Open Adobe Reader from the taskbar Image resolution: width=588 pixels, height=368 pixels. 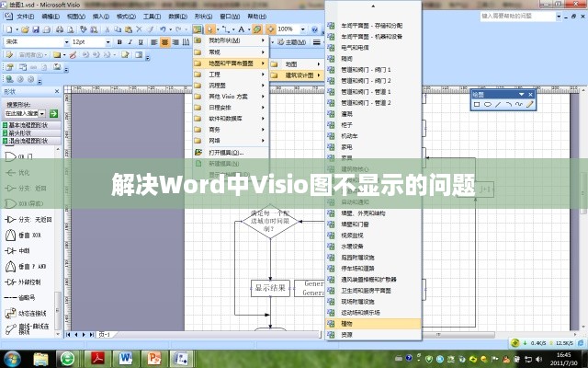[x=97, y=359]
